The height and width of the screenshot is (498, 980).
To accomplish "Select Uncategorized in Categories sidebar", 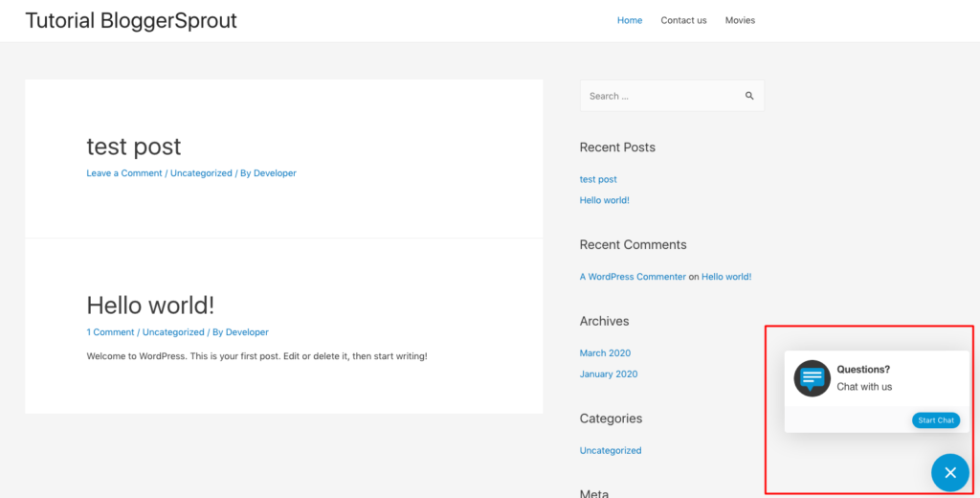I will pos(611,450).
